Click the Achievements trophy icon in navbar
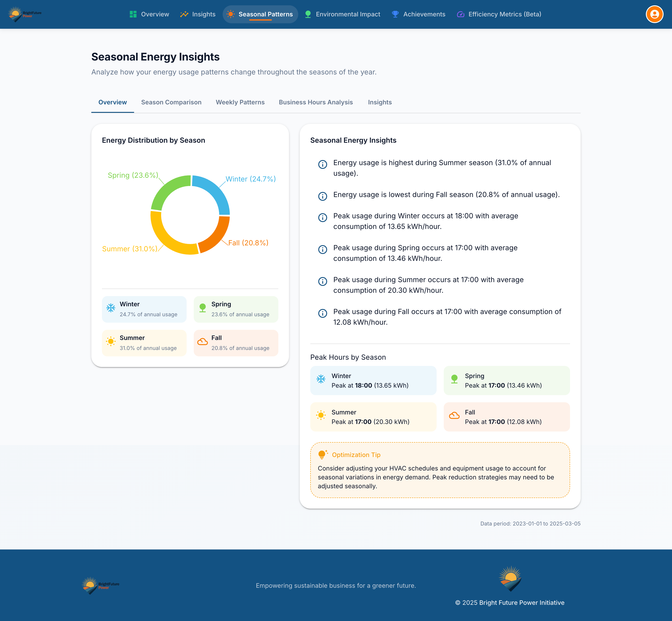672x621 pixels. point(395,14)
